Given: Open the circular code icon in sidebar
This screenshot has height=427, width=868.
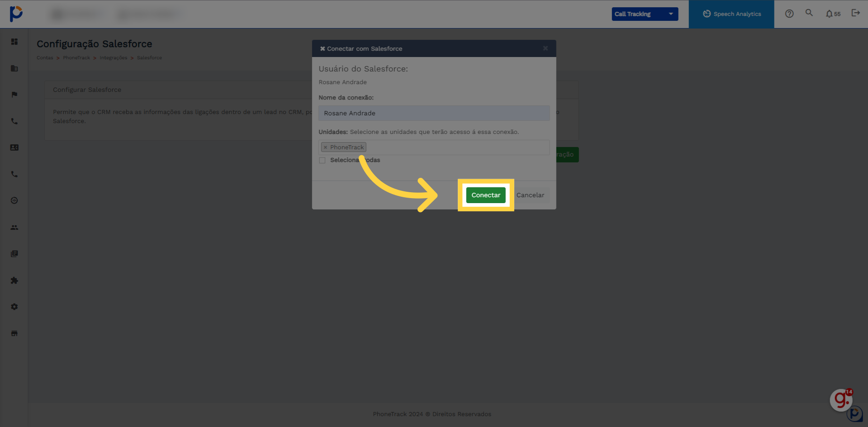Looking at the screenshot, I should point(14,200).
